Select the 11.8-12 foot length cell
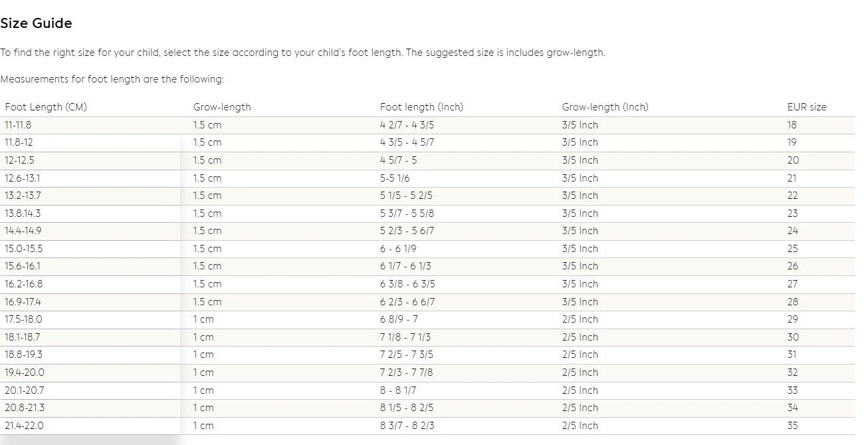This screenshot has width=868, height=445. tap(19, 142)
